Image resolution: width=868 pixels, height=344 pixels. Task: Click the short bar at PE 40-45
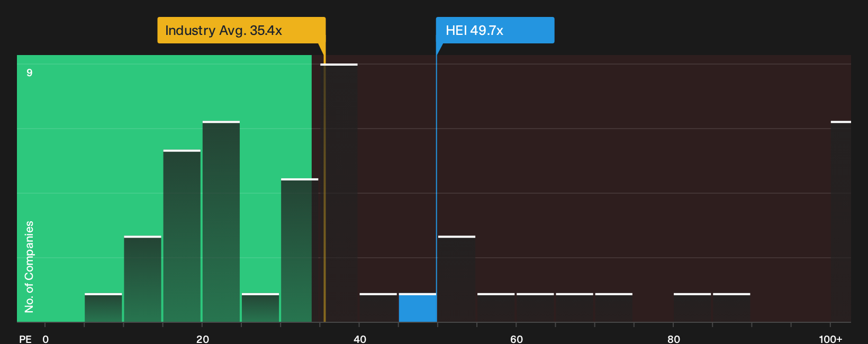coord(378,307)
